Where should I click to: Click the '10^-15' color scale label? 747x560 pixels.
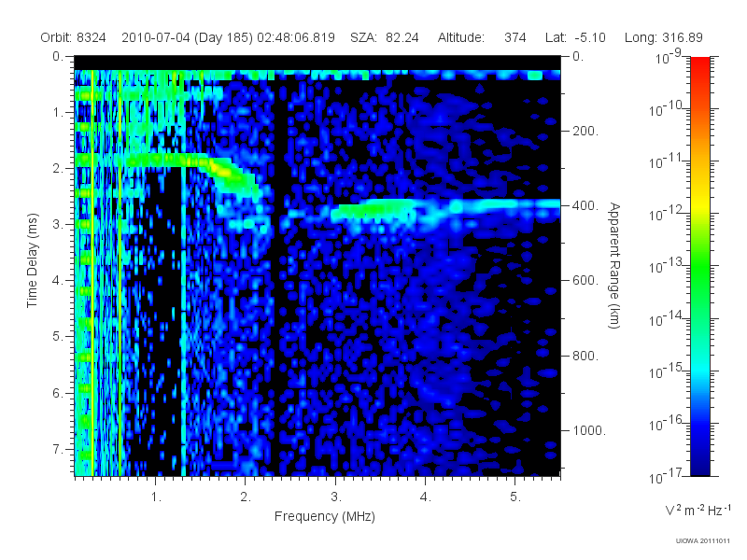668,371
